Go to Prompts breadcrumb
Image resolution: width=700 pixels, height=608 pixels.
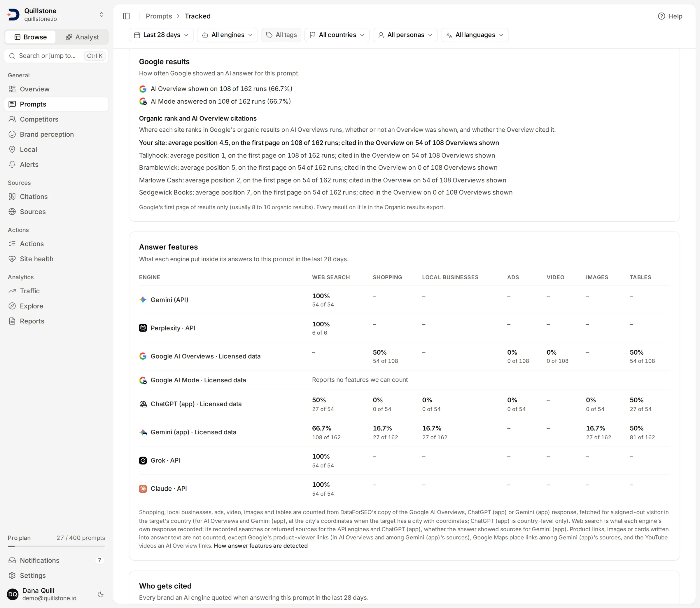coord(159,16)
